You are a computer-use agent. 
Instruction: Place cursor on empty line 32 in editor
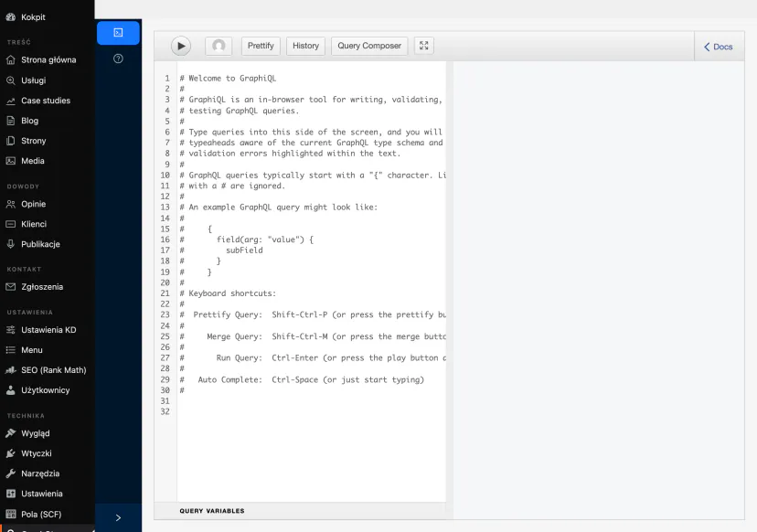pos(312,411)
